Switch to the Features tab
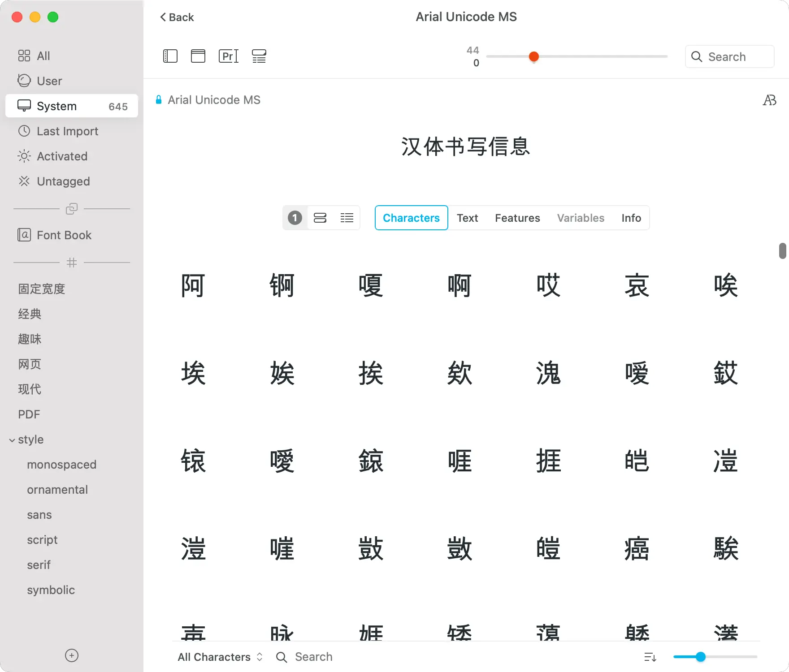The image size is (789, 672). click(517, 218)
